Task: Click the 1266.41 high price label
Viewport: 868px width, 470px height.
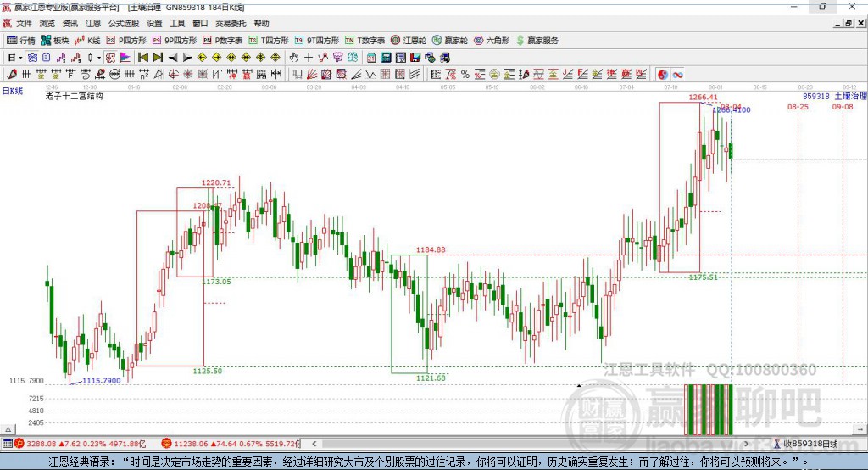Action: (x=703, y=97)
